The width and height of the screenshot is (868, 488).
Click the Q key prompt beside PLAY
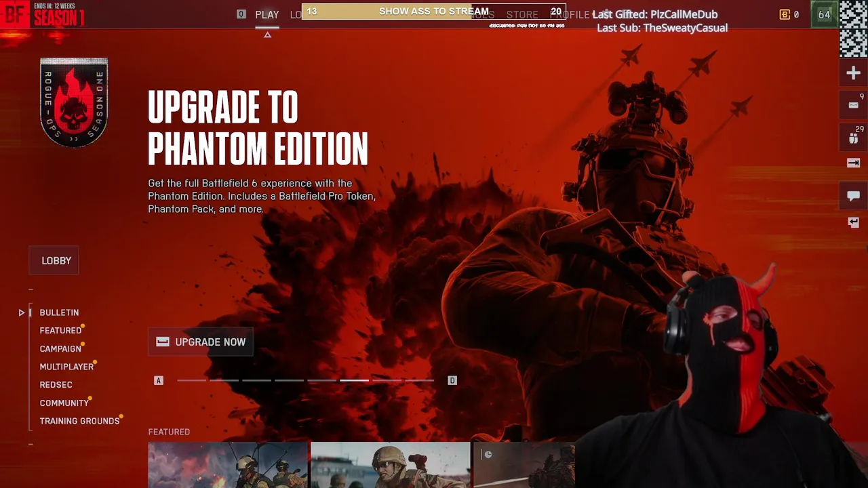[x=241, y=14]
